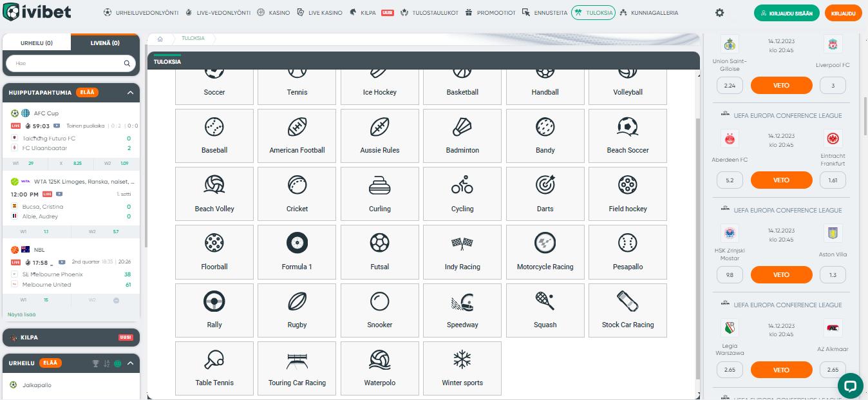
Task: Open the live chat bubble
Action: click(x=850, y=386)
